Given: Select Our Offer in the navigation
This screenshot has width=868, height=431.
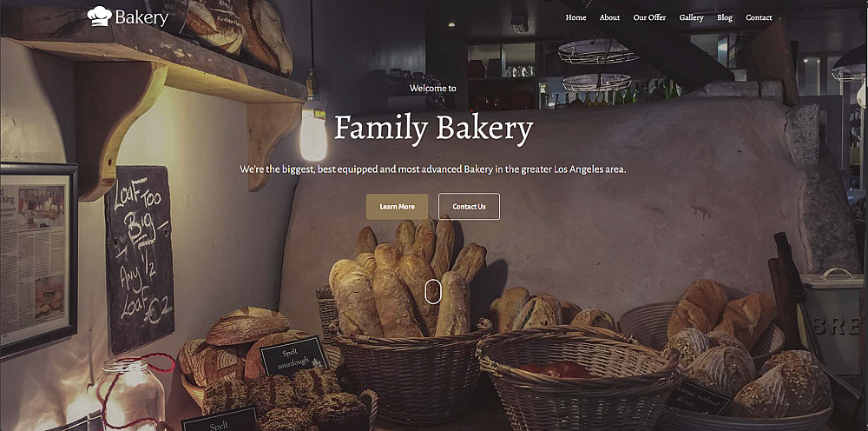Looking at the screenshot, I should click(649, 17).
